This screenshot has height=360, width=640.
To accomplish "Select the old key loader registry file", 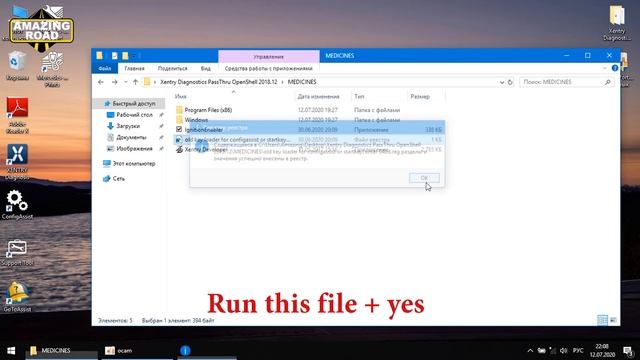I will [x=238, y=140].
